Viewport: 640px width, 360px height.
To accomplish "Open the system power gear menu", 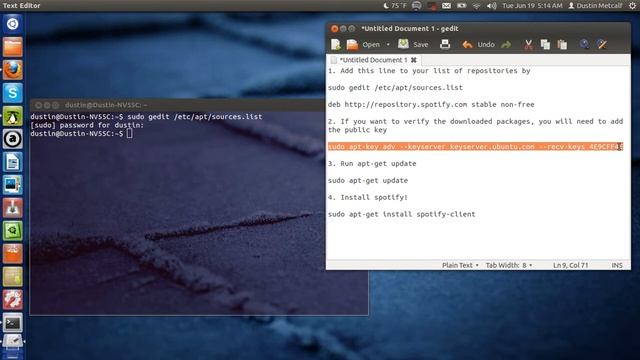I will pyautogui.click(x=632, y=6).
